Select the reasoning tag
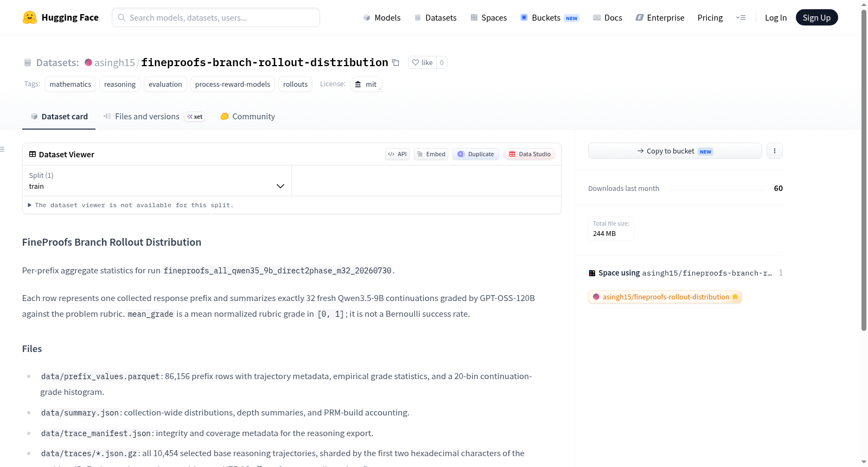The height and width of the screenshot is (467, 868). point(120,84)
